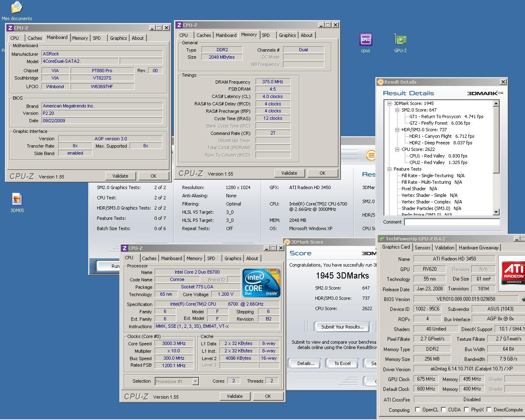525x420 pixels.
Task: Open the Processor #1 selection dropdown
Action: 195,381
